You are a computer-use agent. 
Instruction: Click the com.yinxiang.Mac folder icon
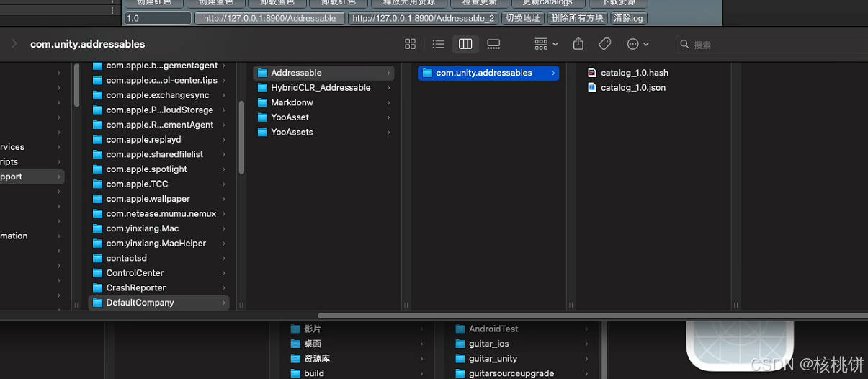(97, 228)
